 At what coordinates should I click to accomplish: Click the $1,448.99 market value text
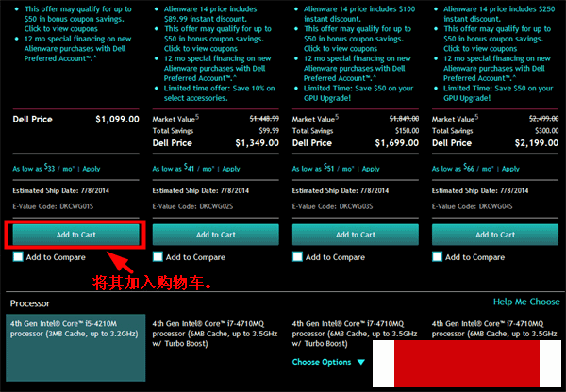pos(264,119)
